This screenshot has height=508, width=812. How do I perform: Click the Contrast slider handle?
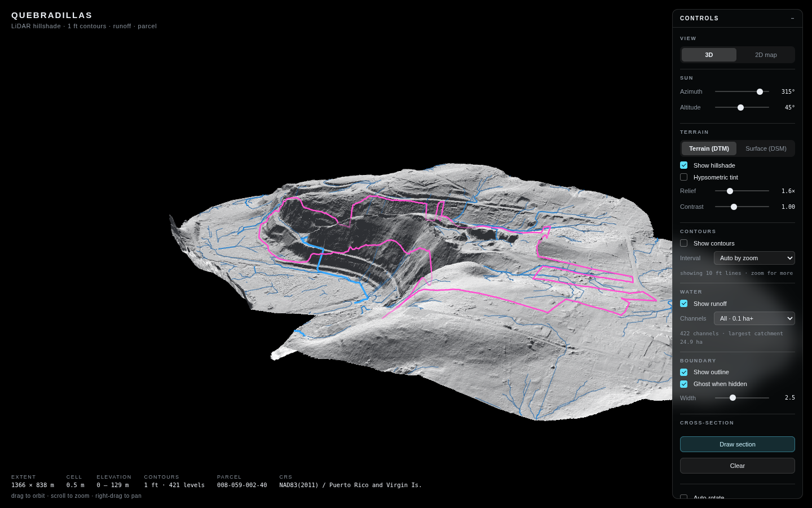[x=734, y=207]
